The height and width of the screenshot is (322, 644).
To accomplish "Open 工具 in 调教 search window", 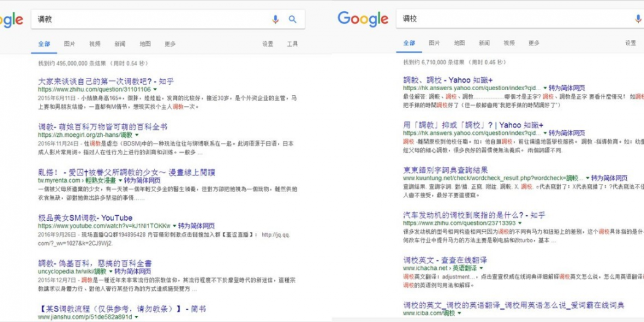I will click(x=293, y=44).
